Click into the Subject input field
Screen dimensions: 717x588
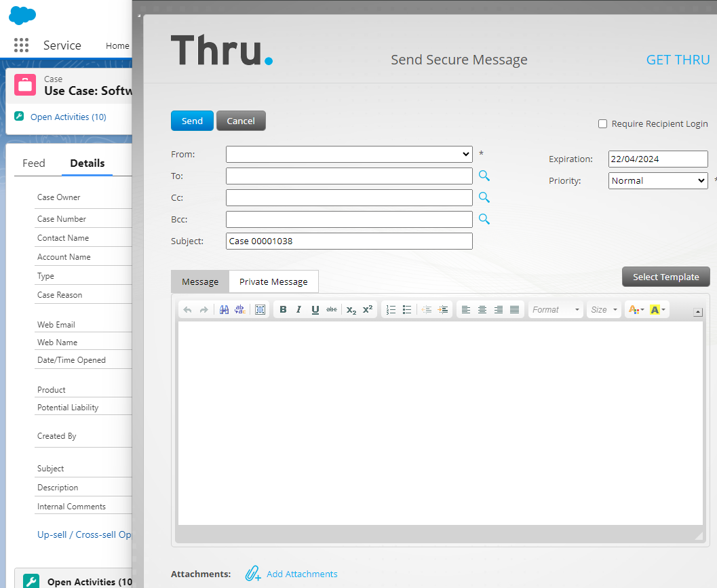349,241
